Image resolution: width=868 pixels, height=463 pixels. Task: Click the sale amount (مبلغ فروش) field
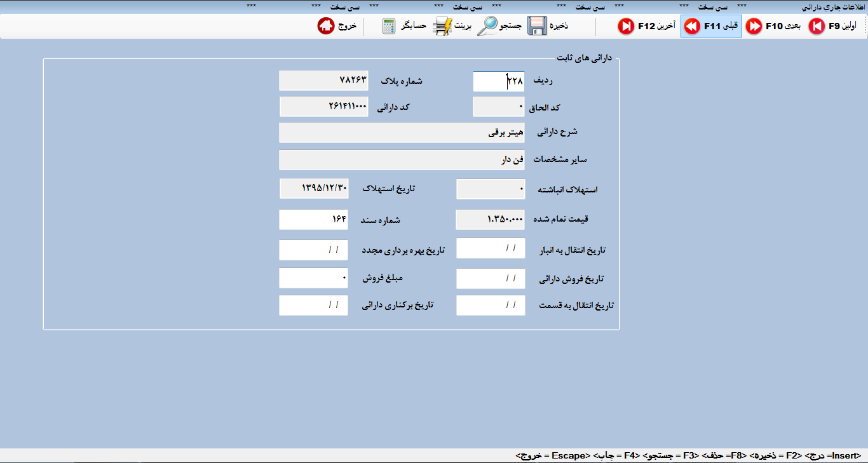click(x=313, y=278)
